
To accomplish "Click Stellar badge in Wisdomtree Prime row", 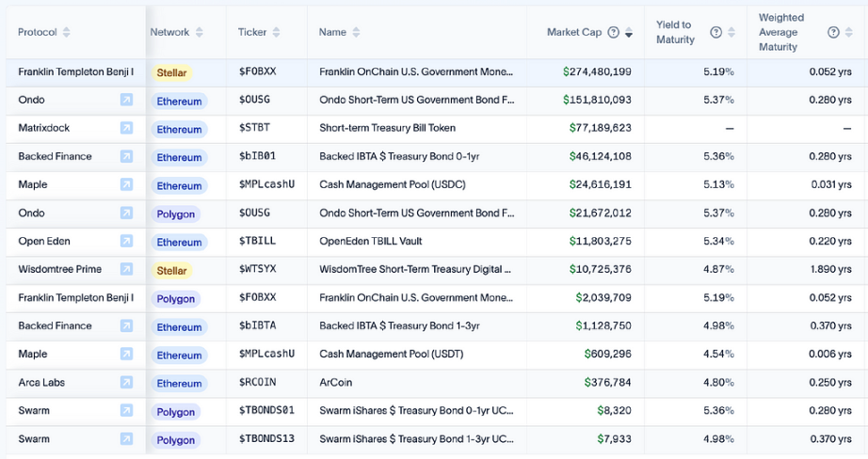I will tap(171, 271).
